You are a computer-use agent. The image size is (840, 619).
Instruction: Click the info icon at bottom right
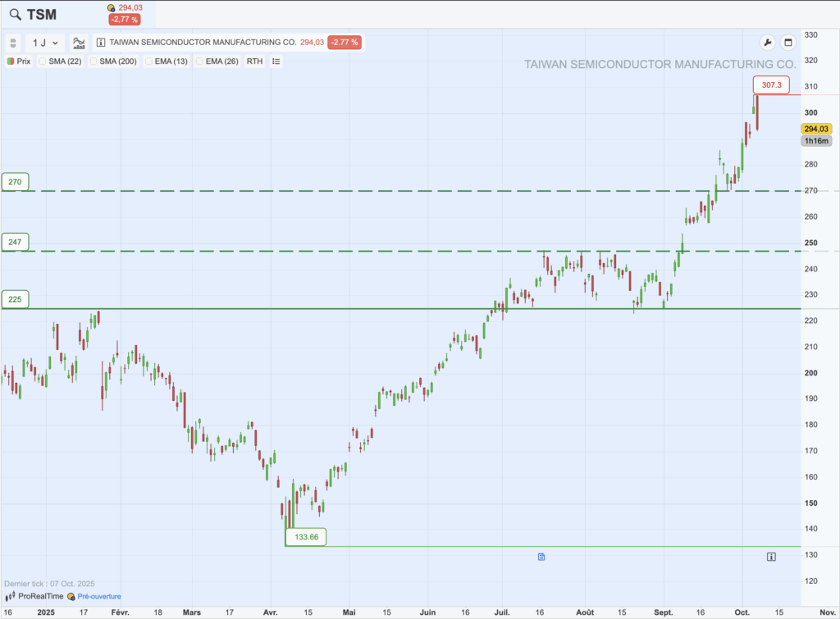pyautogui.click(x=770, y=555)
